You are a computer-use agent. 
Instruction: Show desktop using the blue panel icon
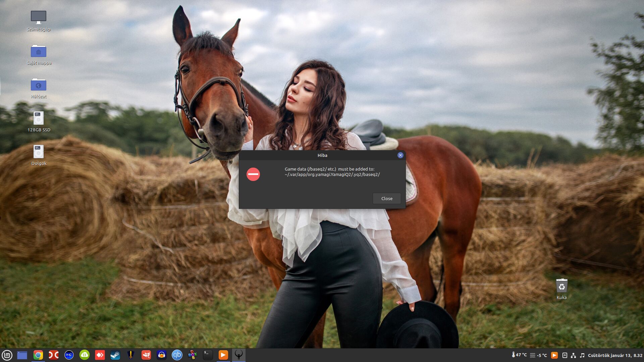point(22,355)
